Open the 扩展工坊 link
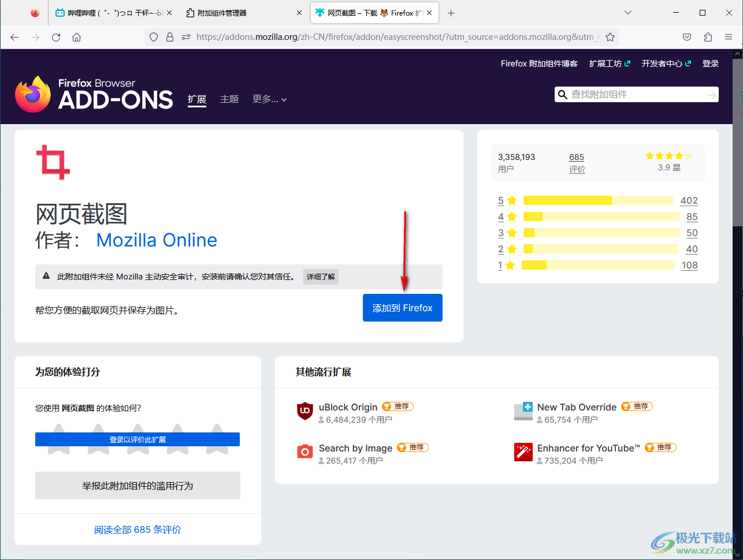743x560 pixels. tap(610, 64)
